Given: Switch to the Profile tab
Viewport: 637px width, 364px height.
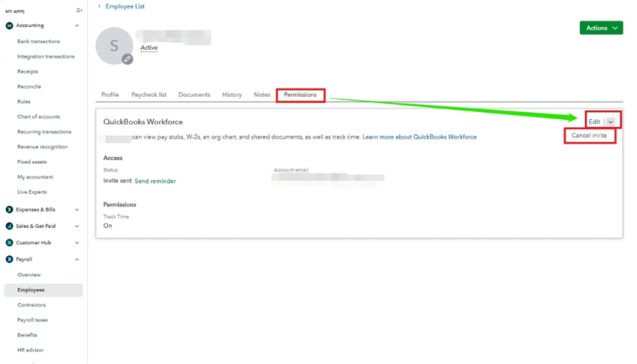Looking at the screenshot, I should pyautogui.click(x=110, y=94).
